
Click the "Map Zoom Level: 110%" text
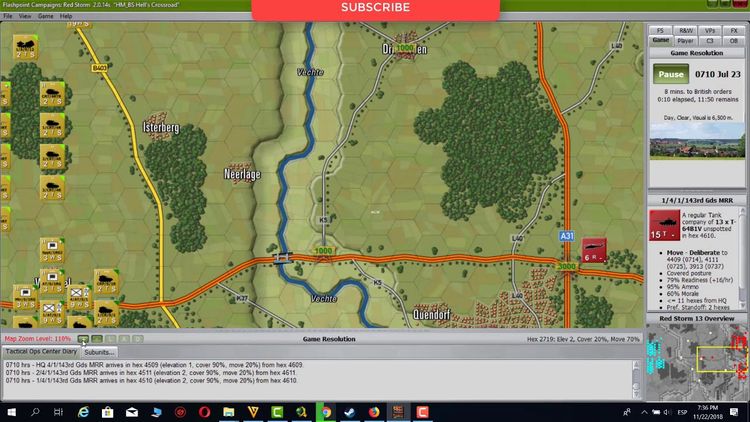click(x=38, y=339)
